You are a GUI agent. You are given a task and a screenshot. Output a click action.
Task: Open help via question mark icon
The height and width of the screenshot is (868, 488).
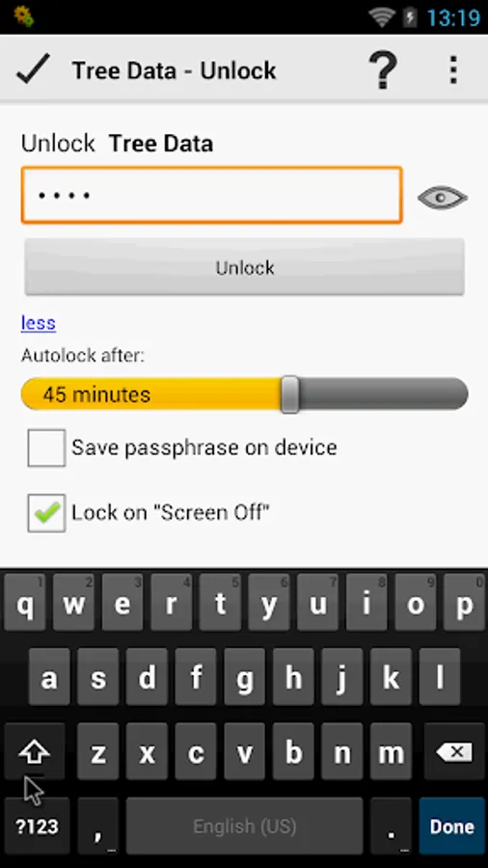tap(383, 69)
